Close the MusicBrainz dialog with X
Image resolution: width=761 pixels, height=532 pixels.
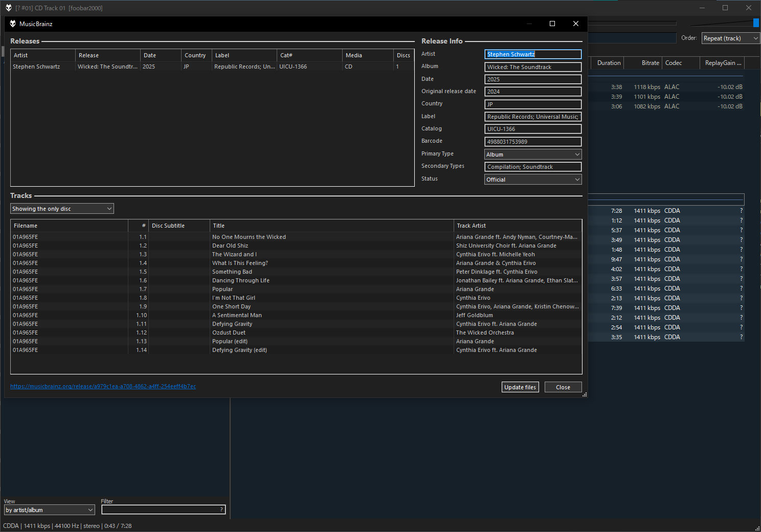pyautogui.click(x=576, y=24)
